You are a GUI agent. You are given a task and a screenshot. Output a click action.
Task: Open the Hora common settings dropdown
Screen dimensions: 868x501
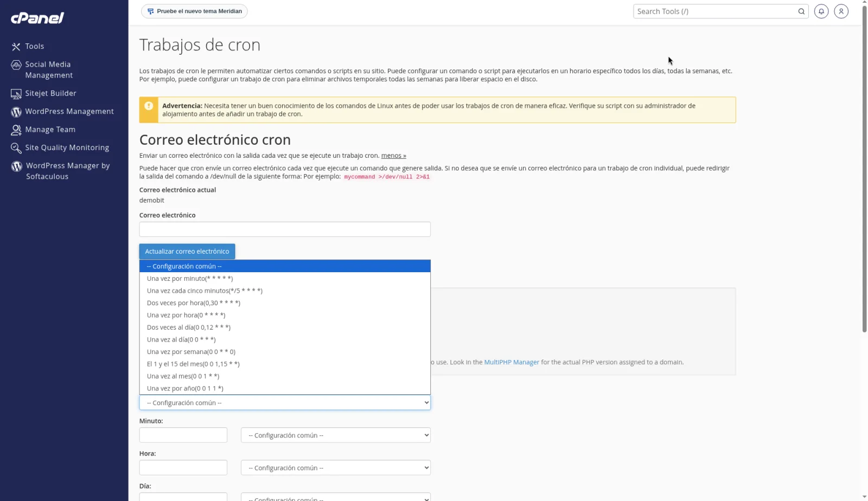(x=336, y=468)
